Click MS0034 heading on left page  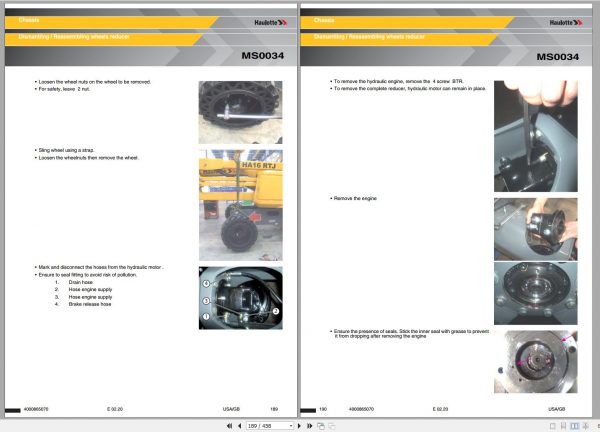pyautogui.click(x=262, y=56)
